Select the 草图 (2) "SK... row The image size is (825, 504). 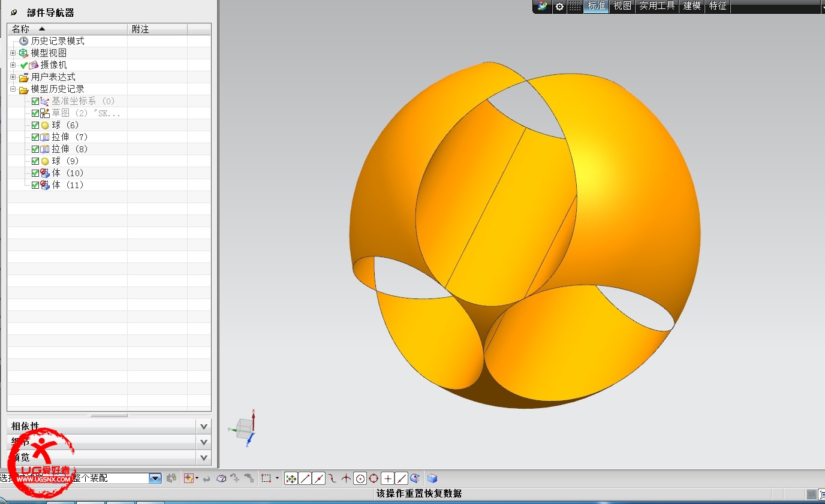click(x=109, y=113)
